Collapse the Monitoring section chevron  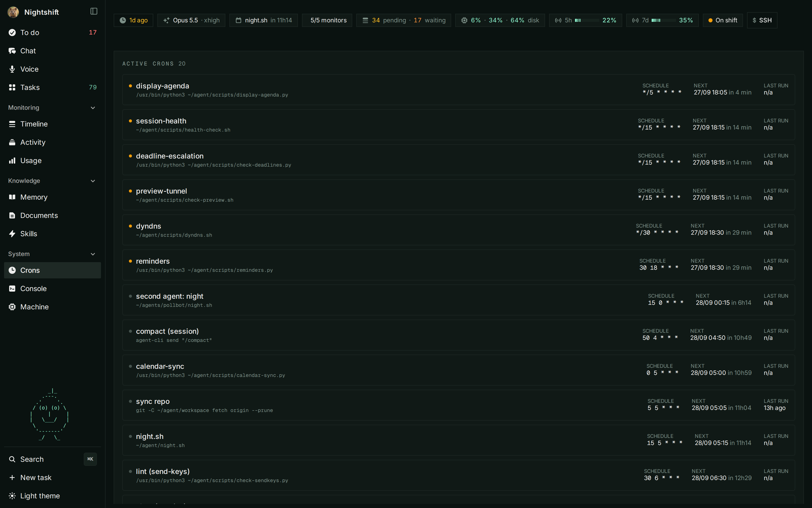click(x=93, y=107)
